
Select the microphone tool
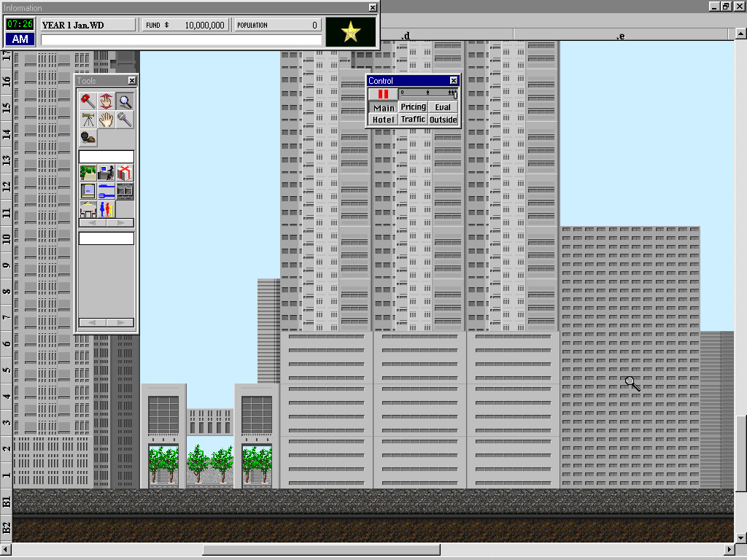125,120
